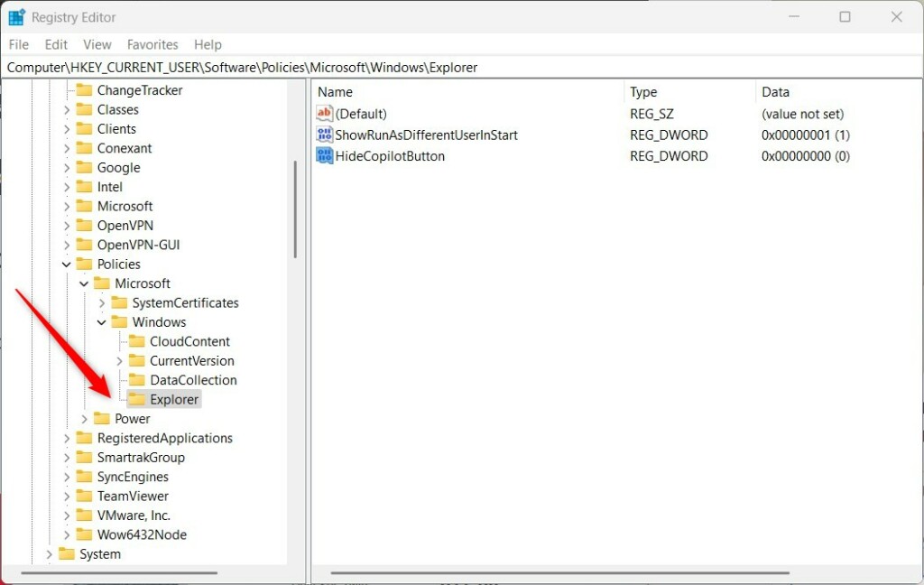924x585 pixels.
Task: Click inside the registry path address bar
Action: 271,67
